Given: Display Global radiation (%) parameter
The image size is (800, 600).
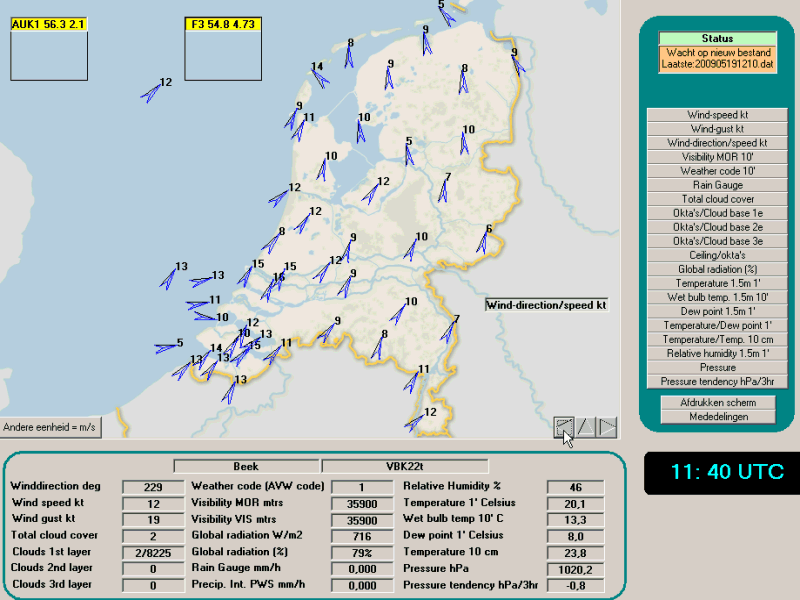Looking at the screenshot, I should point(717,269).
